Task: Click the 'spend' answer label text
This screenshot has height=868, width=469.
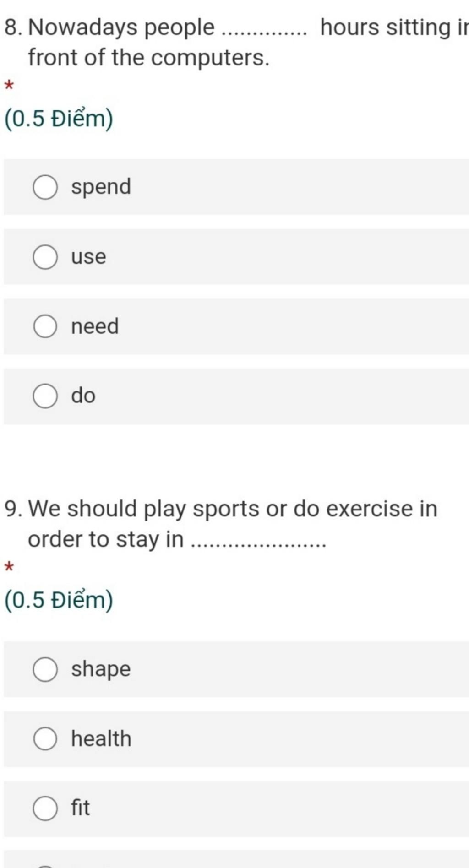Action: click(x=101, y=188)
